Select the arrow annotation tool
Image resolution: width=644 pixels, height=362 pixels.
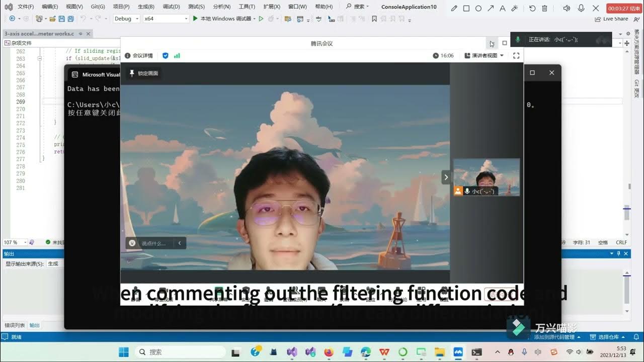[491, 8]
